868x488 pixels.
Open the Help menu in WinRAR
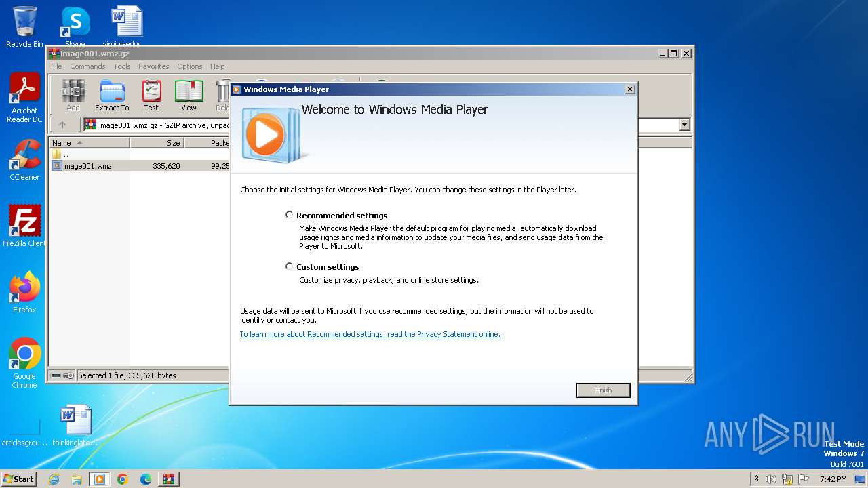tap(217, 66)
